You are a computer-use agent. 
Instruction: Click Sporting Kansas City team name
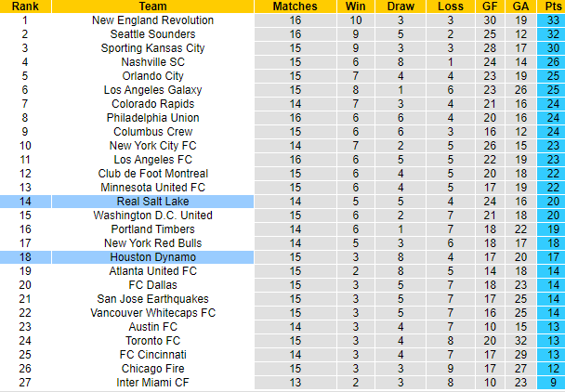point(152,47)
